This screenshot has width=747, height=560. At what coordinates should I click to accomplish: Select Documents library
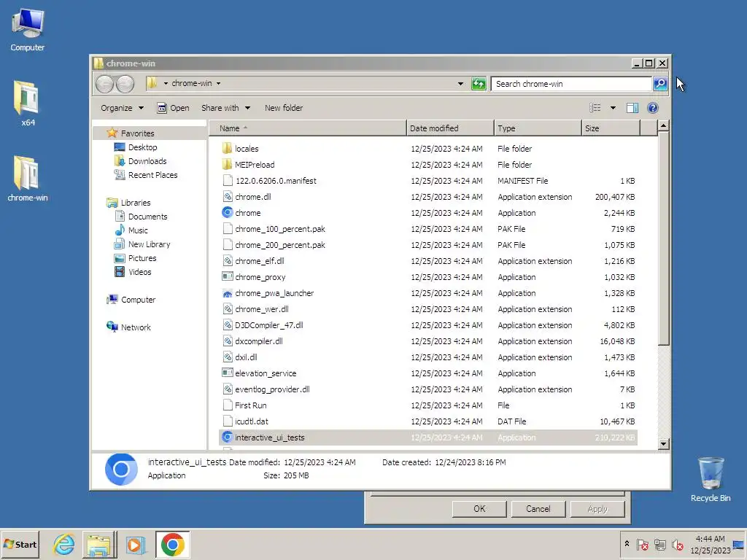142,216
